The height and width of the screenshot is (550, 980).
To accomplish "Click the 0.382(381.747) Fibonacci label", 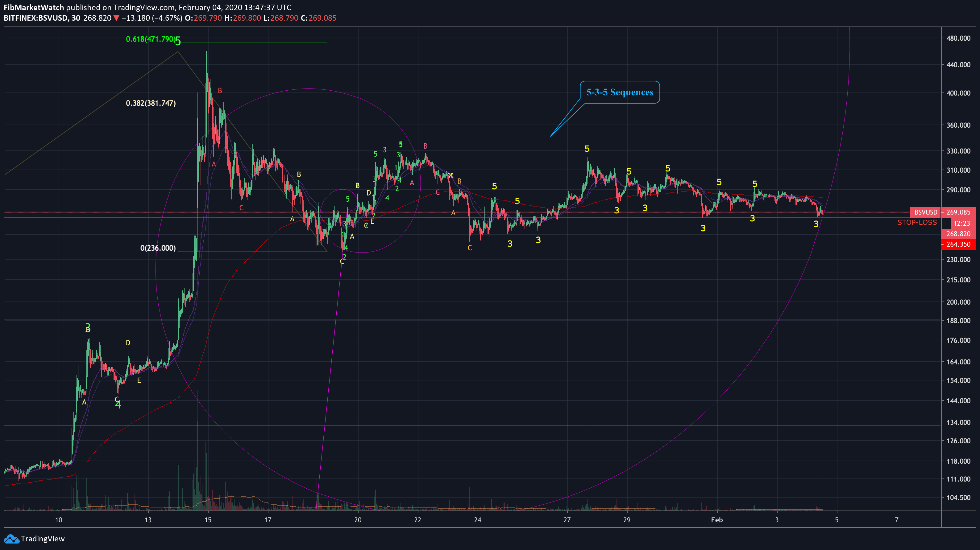I will [151, 103].
